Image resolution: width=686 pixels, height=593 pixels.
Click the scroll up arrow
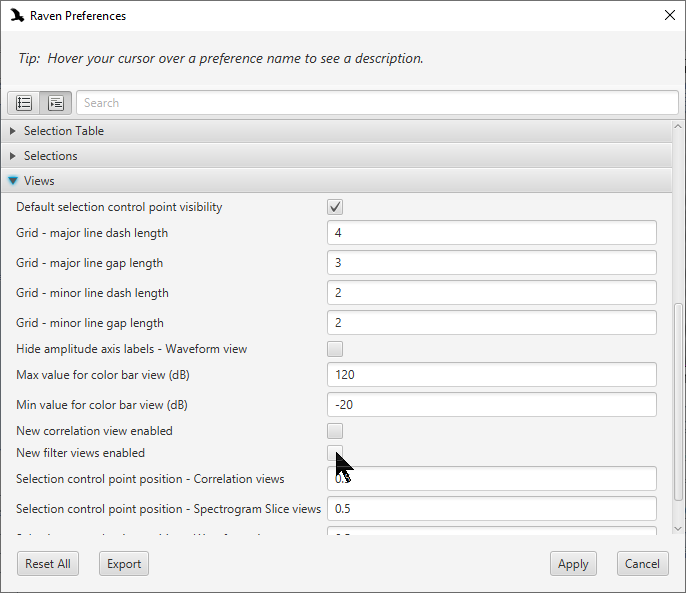click(x=678, y=126)
